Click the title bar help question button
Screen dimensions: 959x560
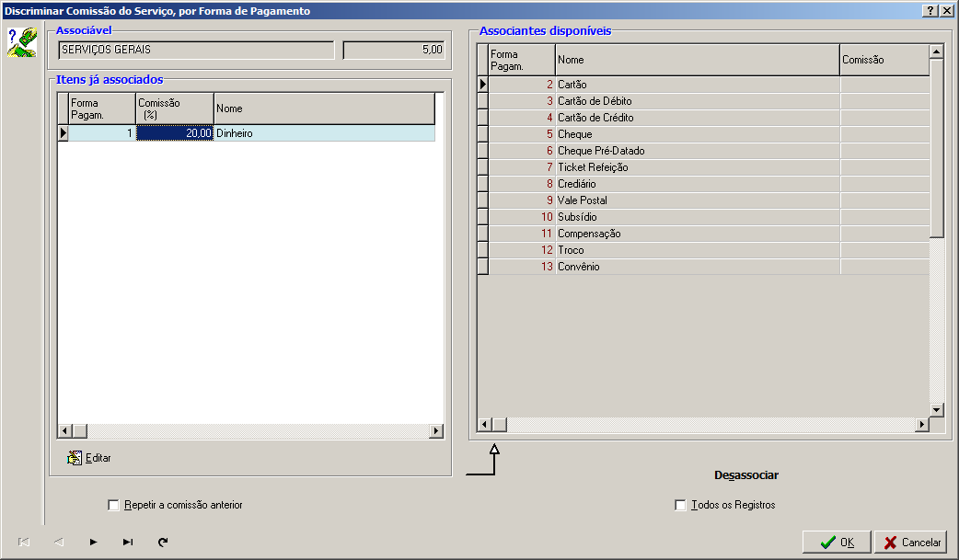[x=930, y=10]
